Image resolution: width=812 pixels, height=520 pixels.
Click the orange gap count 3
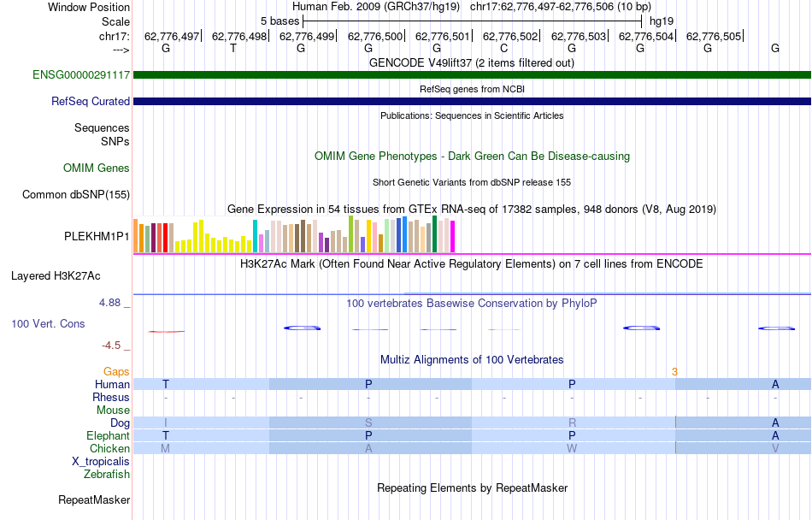pos(674,371)
